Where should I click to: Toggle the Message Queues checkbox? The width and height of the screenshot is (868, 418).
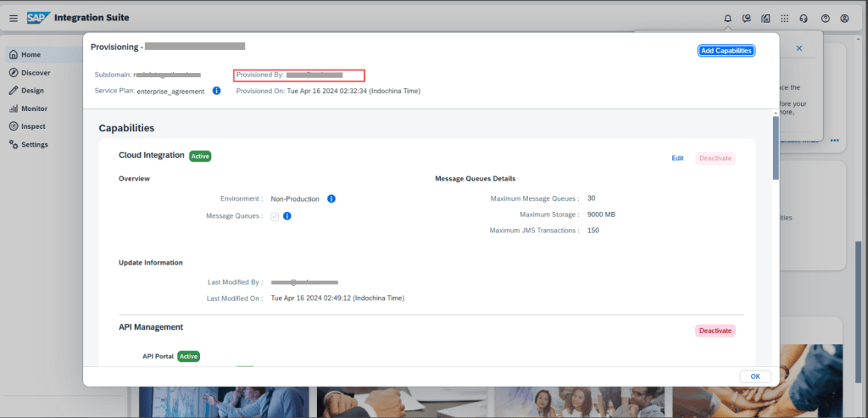(x=275, y=216)
